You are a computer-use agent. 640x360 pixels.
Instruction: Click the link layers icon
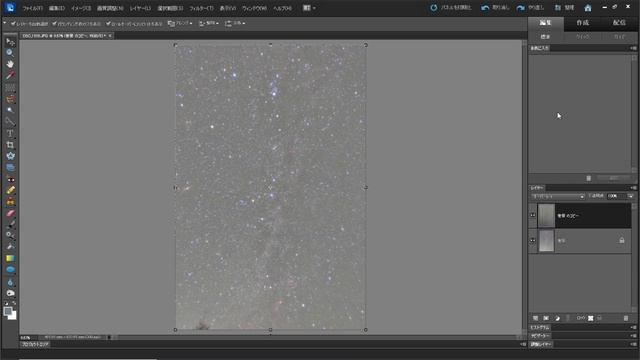(580, 318)
